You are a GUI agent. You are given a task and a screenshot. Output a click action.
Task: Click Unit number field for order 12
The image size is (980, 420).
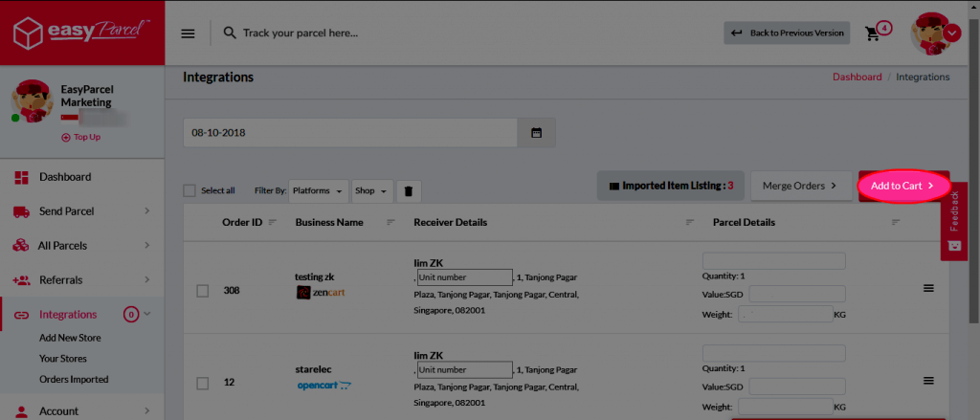(464, 369)
